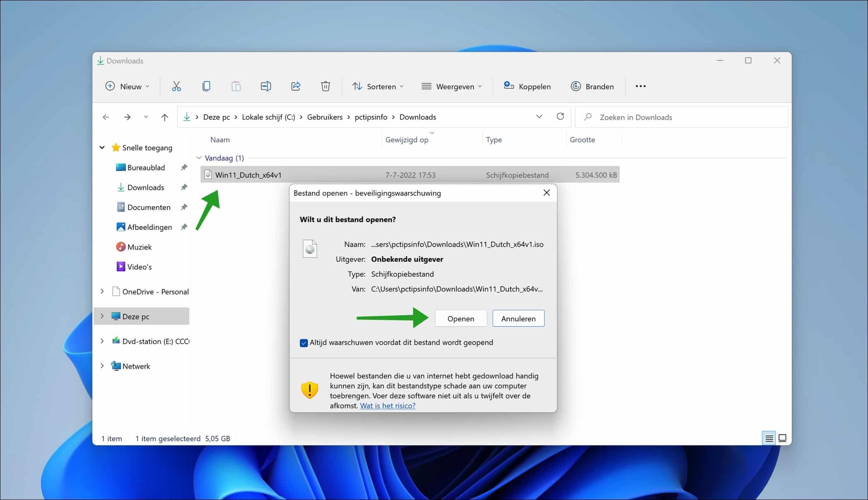Click the Paste icon on the toolbar
The image size is (868, 500).
tap(236, 86)
